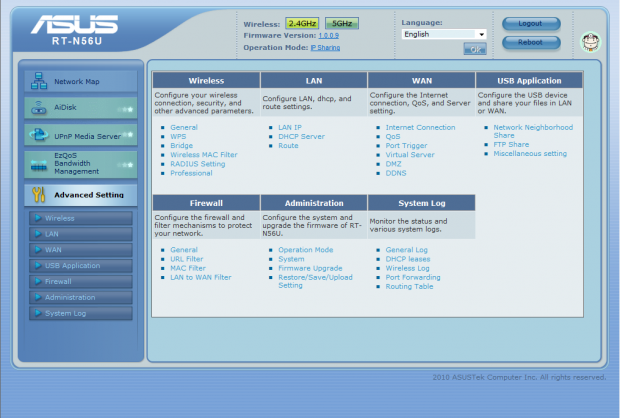Open QoS link

[x=393, y=136]
